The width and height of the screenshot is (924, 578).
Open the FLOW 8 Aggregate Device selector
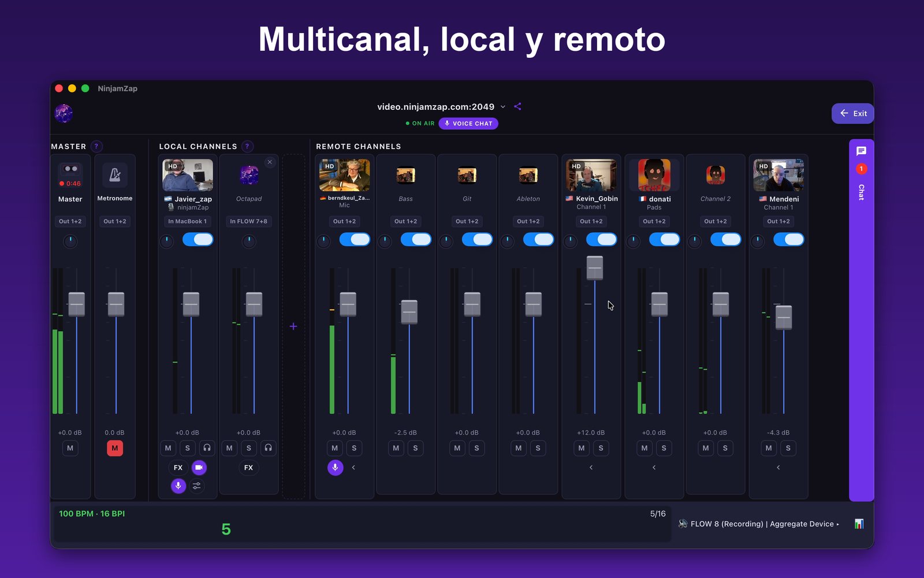tap(759, 524)
